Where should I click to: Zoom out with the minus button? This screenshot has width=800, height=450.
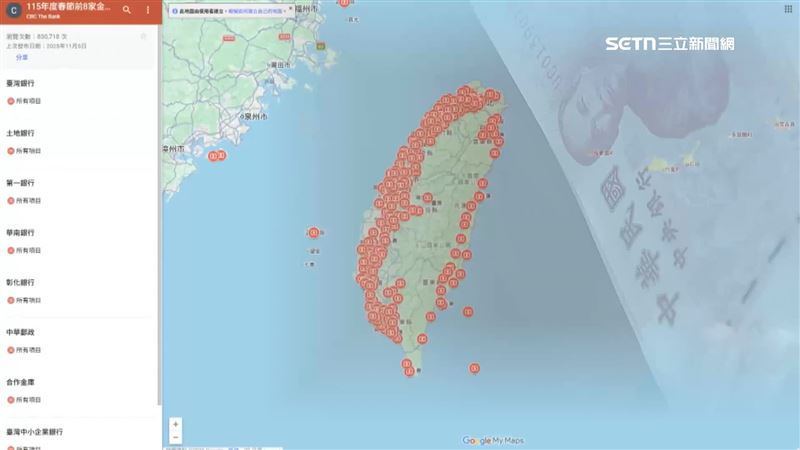pos(176,437)
